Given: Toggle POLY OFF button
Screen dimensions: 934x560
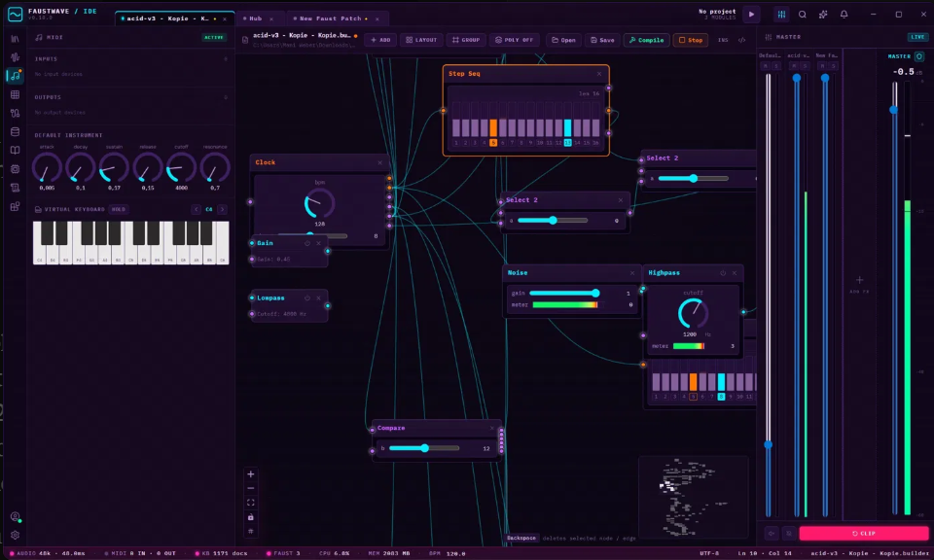Looking at the screenshot, I should tap(514, 40).
